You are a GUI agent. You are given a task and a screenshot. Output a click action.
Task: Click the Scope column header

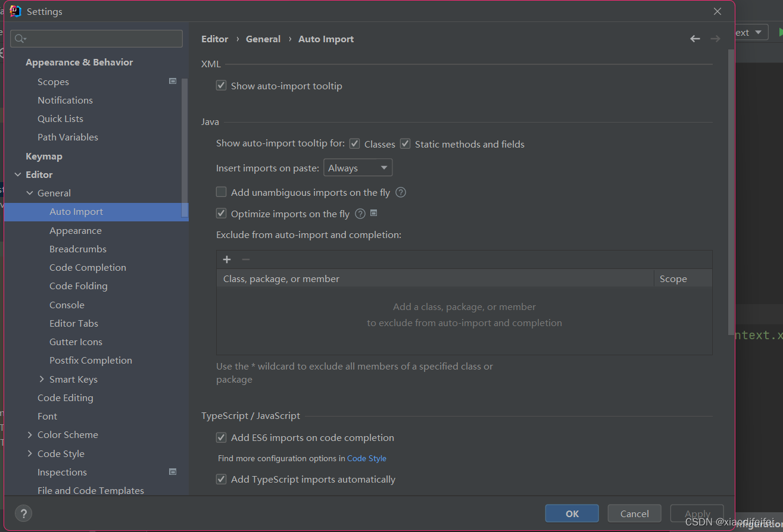pyautogui.click(x=683, y=278)
